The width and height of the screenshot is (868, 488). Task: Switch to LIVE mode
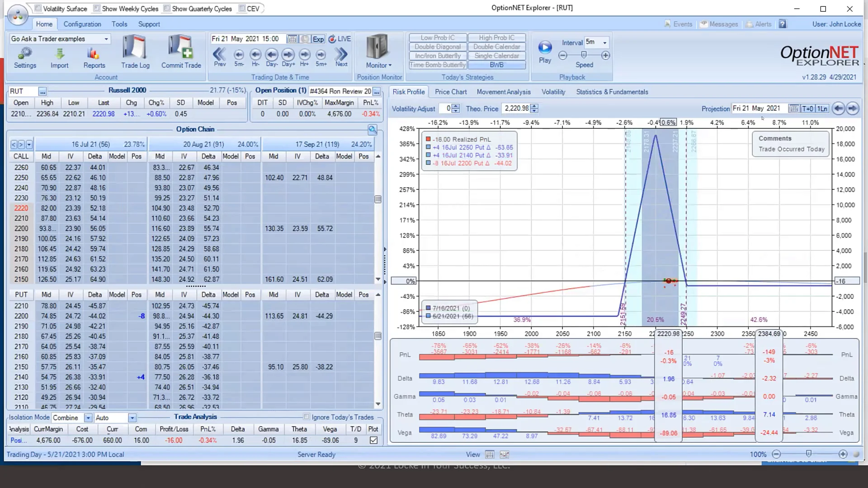pos(340,39)
